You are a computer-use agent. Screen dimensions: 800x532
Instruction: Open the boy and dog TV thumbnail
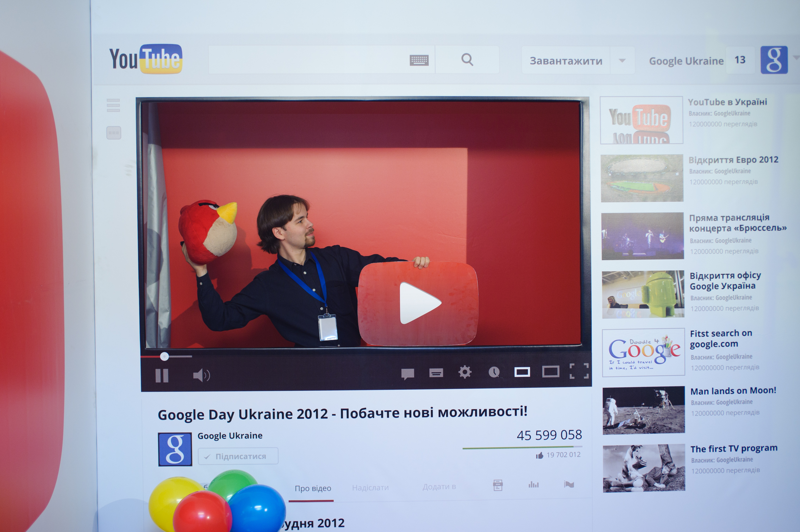click(x=644, y=468)
